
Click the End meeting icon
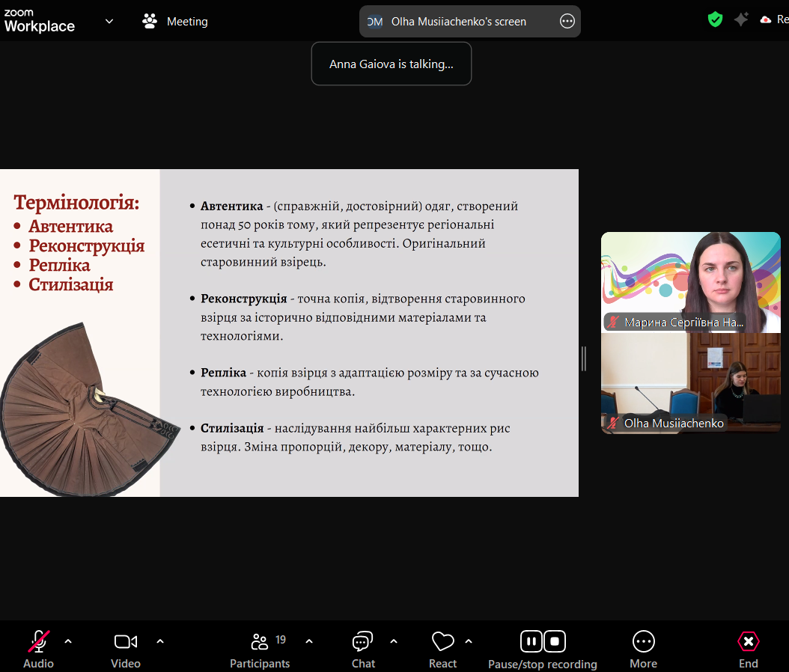(748, 641)
